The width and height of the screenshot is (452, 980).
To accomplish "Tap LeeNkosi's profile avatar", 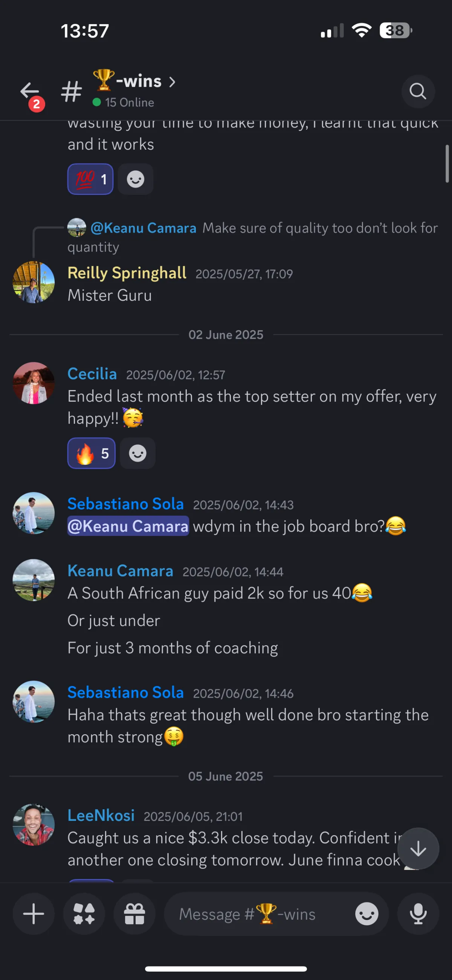I will [x=34, y=825].
